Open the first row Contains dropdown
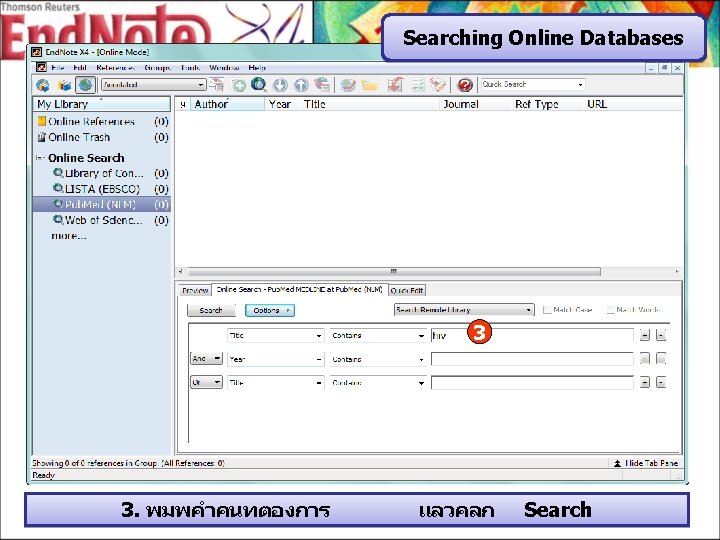 click(378, 336)
